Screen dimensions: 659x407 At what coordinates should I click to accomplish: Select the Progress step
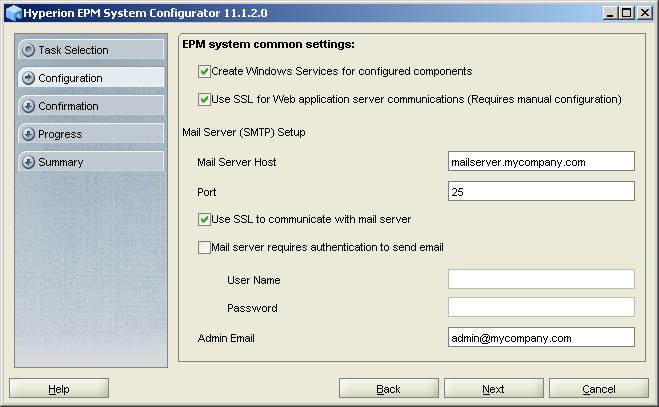coord(91,134)
